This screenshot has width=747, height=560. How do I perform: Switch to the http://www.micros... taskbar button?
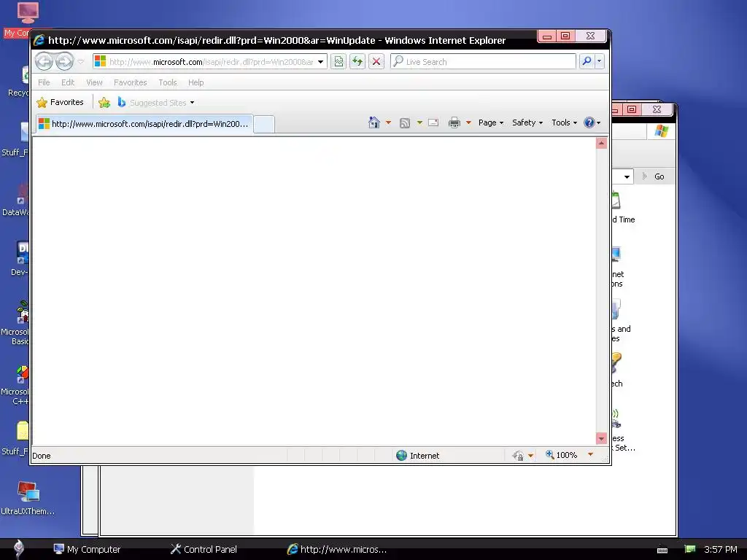(x=337, y=550)
